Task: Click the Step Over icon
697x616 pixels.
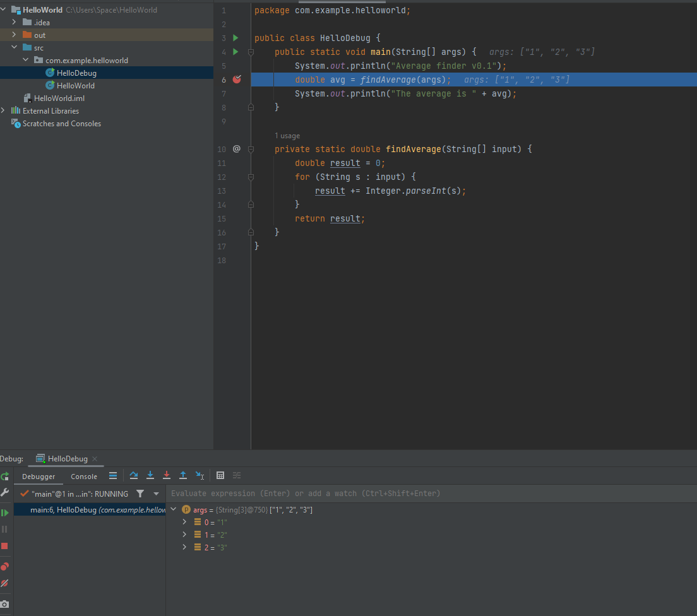Action: 133,475
